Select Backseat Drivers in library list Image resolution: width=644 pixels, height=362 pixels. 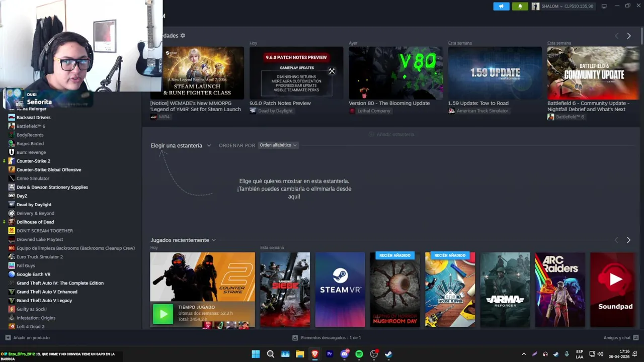(33, 117)
